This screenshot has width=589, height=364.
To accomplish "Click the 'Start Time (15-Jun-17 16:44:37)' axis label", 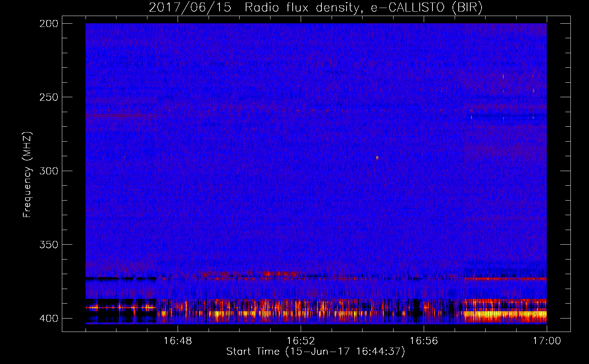I will point(316,352).
